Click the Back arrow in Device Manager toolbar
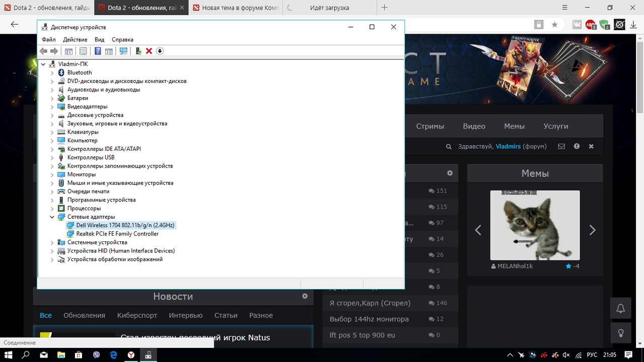This screenshot has width=644, height=362. [x=43, y=51]
